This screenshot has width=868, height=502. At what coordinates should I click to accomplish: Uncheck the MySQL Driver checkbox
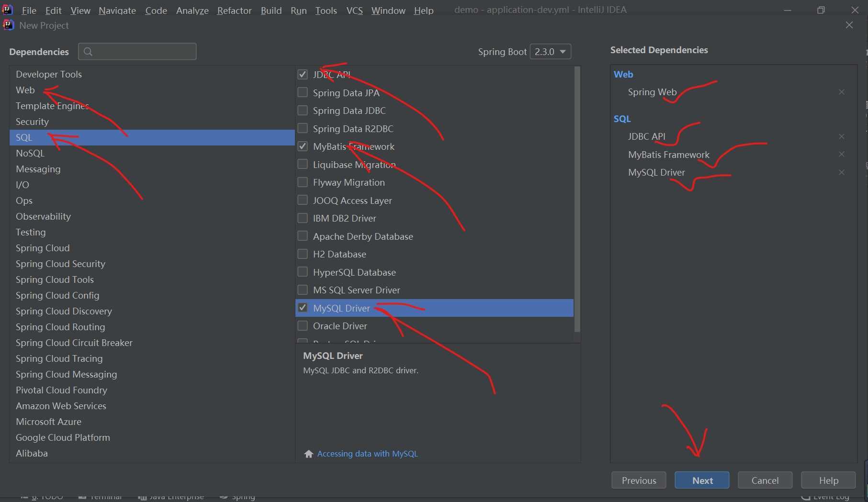[303, 308]
